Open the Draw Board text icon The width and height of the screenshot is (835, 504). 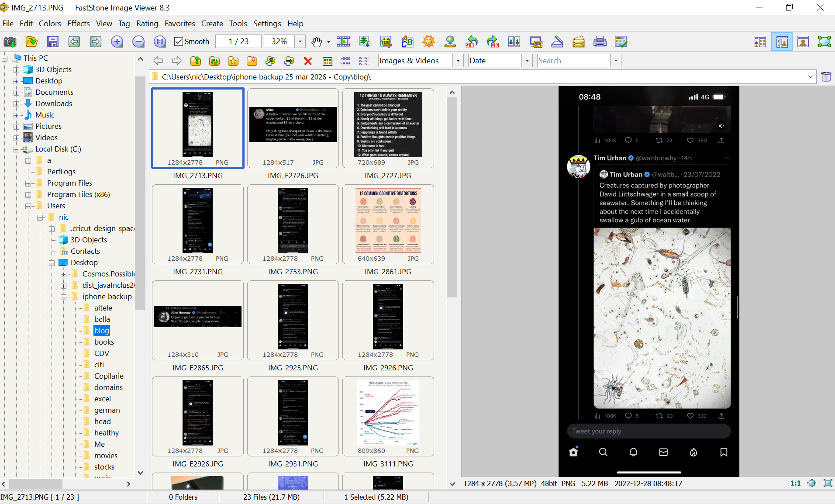(x=407, y=41)
